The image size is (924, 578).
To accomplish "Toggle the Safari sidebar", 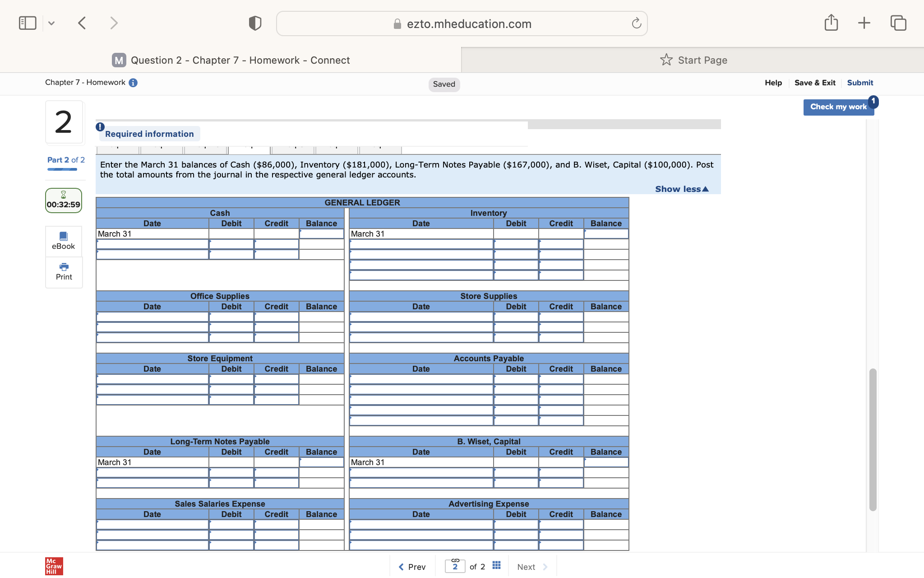I will 28,22.
